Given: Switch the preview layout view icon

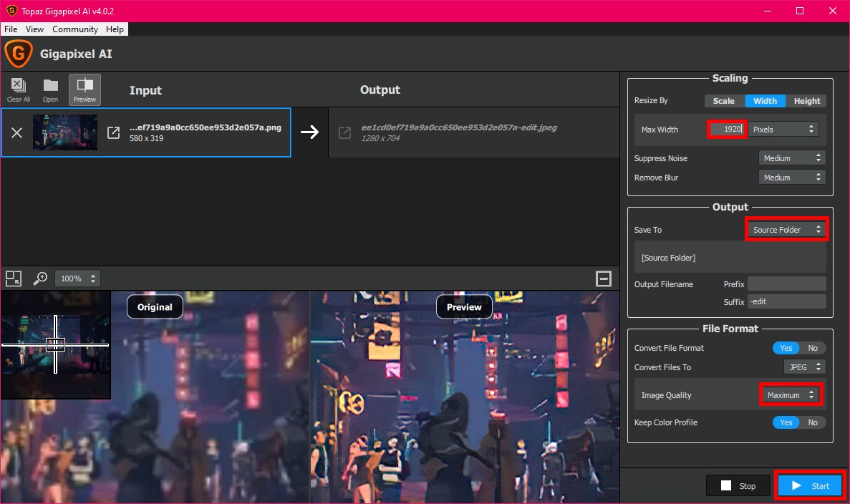Looking at the screenshot, I should [14, 278].
